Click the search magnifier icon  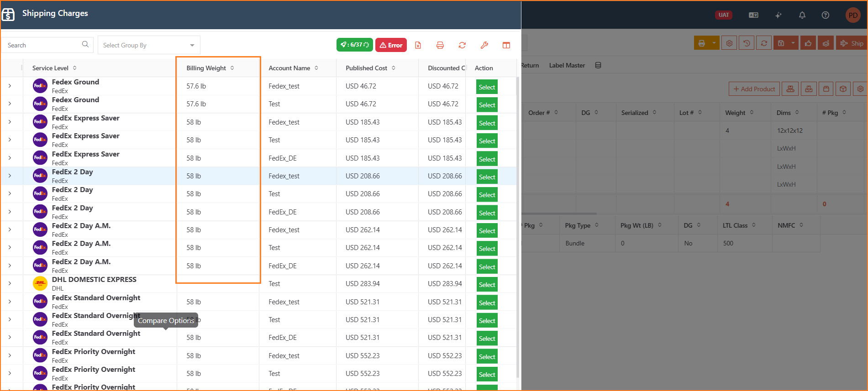coord(85,44)
